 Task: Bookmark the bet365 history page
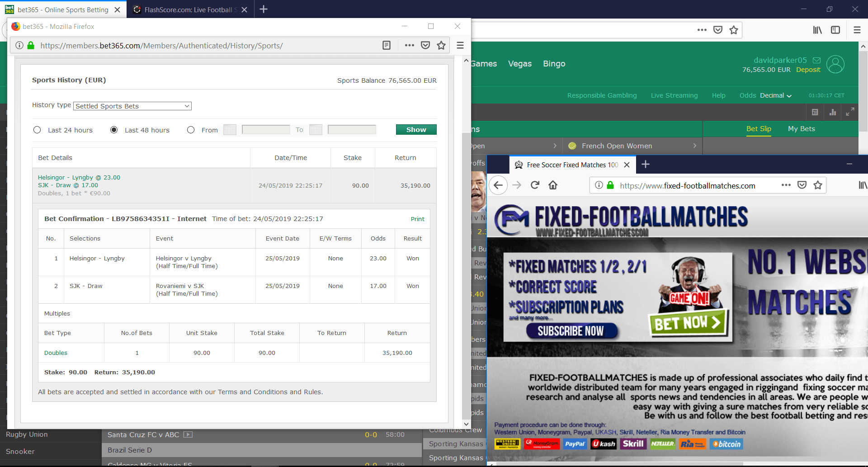coord(441,45)
